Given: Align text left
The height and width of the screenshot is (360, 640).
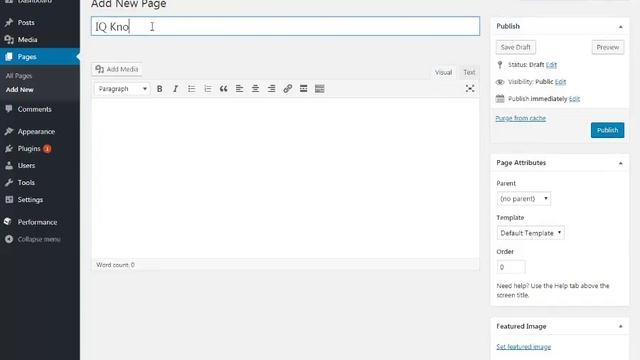Looking at the screenshot, I should (x=239, y=89).
